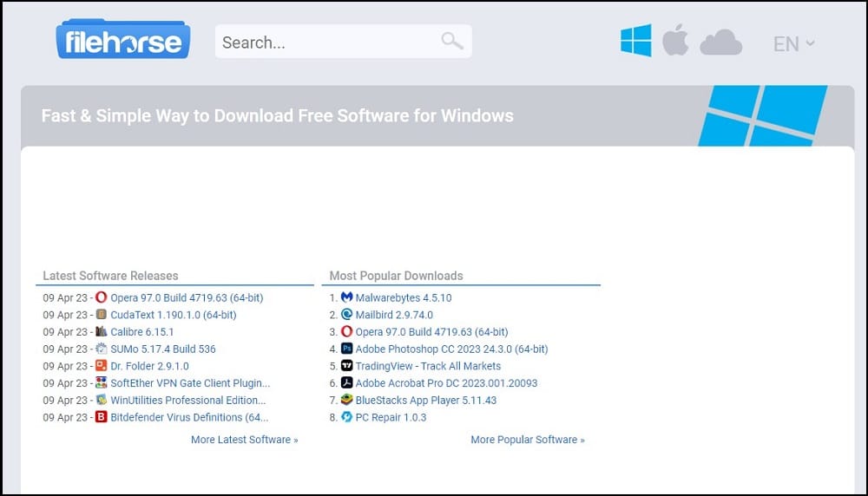
Task: Click the Adobe Photoshop Ps icon
Action: pyautogui.click(x=346, y=349)
